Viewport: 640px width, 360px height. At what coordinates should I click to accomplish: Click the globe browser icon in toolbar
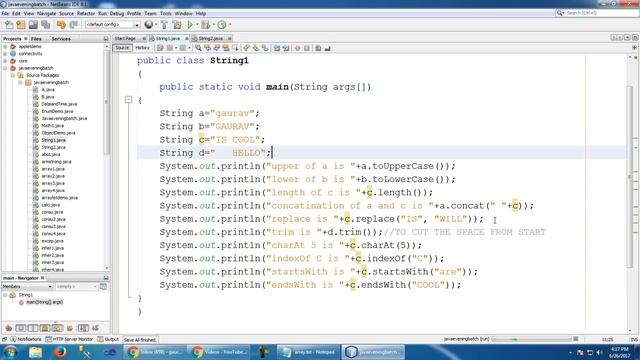(149, 25)
